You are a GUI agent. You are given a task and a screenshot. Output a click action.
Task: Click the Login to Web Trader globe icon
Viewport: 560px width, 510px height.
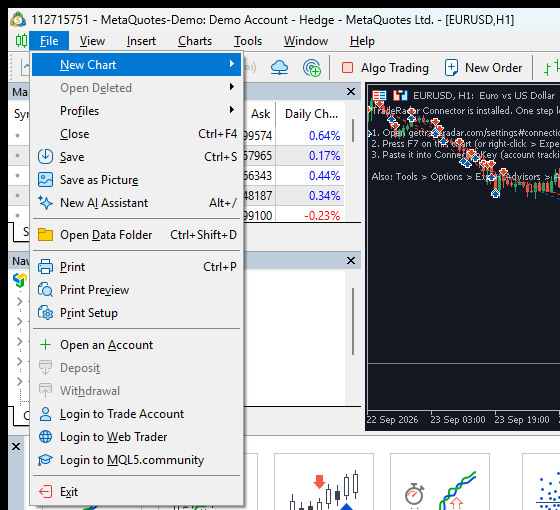pyautogui.click(x=45, y=436)
